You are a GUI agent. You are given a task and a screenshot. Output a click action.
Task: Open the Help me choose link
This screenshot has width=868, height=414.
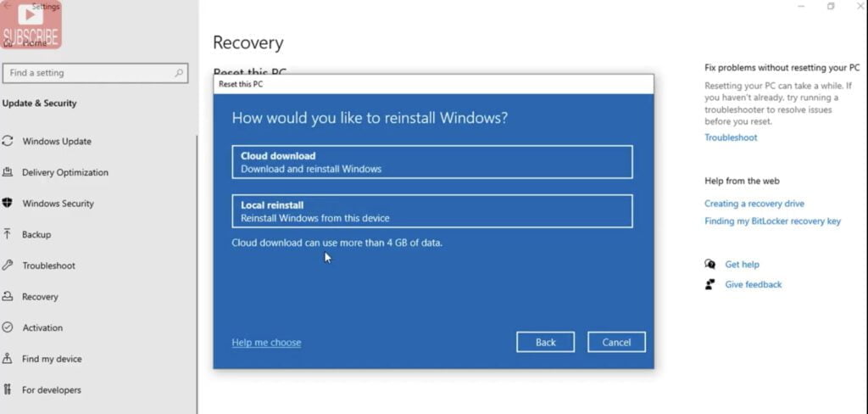[x=266, y=343]
